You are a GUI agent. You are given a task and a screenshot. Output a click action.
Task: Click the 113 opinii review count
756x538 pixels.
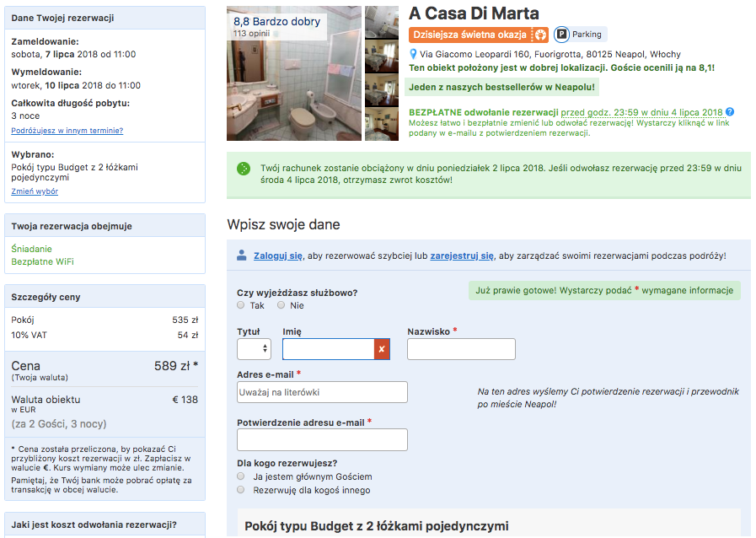252,33
